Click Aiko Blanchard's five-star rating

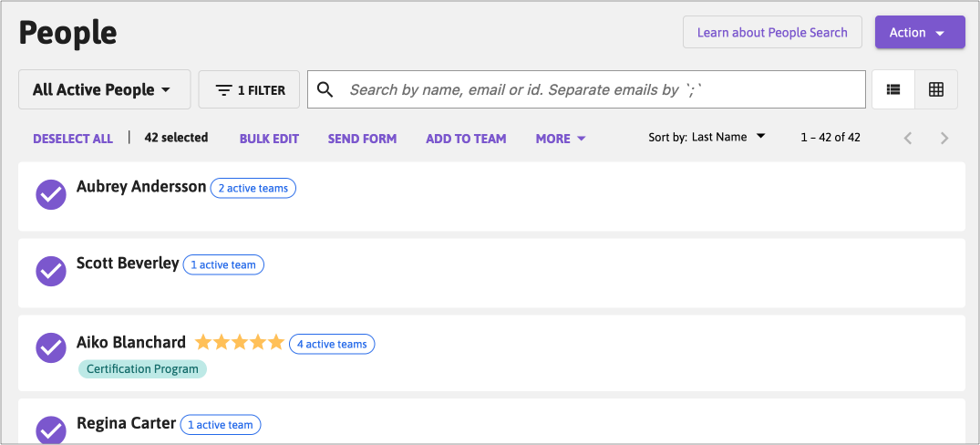(240, 343)
